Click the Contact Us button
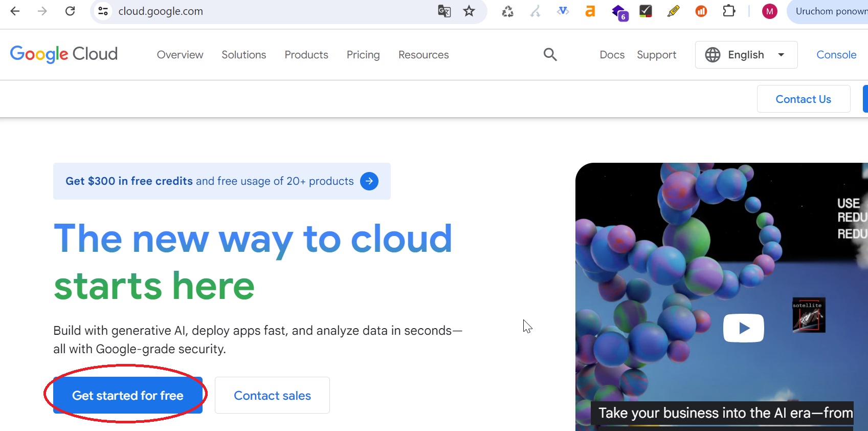Screen dimensions: 868x431 tap(804, 99)
